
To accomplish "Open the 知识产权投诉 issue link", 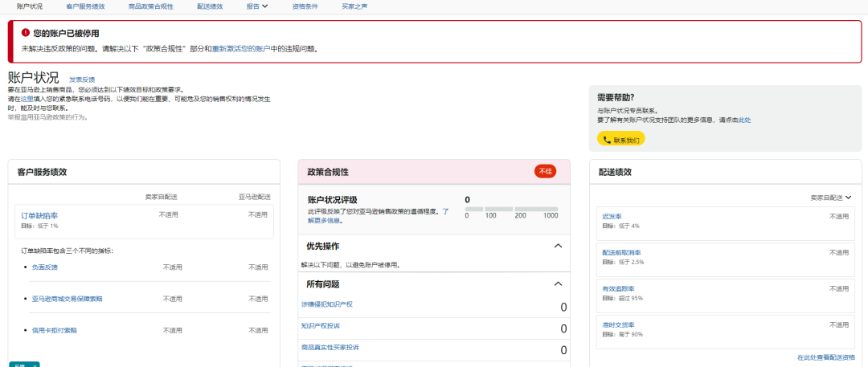I will pyautogui.click(x=321, y=325).
